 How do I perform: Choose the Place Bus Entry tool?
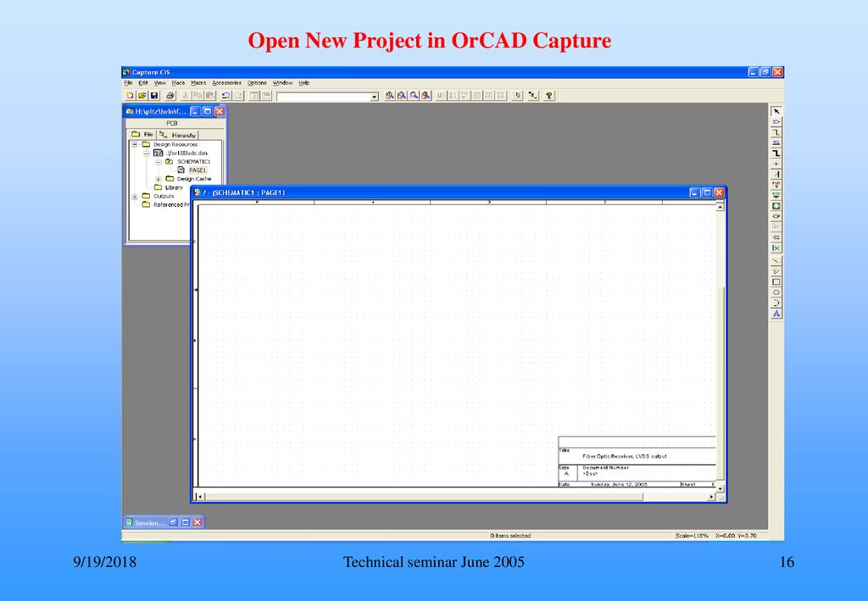point(776,174)
